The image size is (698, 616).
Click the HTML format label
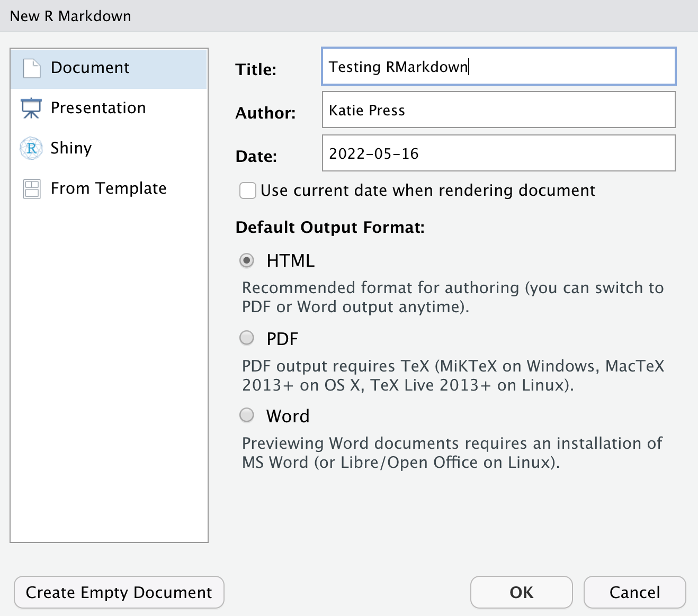291,261
